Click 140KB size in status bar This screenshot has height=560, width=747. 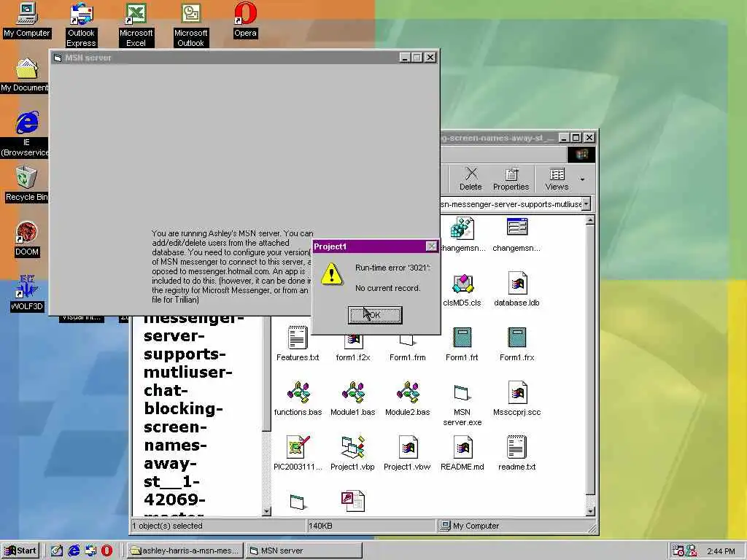pos(320,526)
